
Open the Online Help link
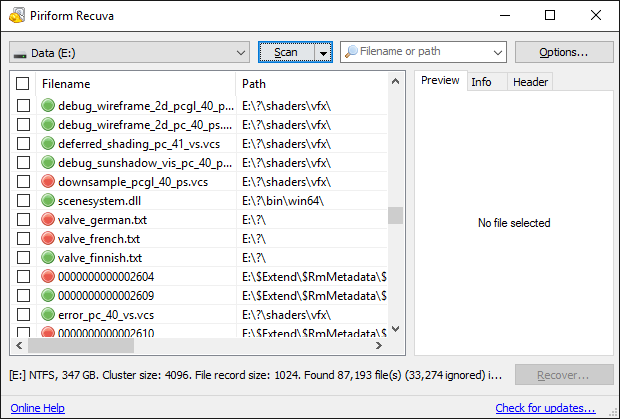tap(38, 408)
